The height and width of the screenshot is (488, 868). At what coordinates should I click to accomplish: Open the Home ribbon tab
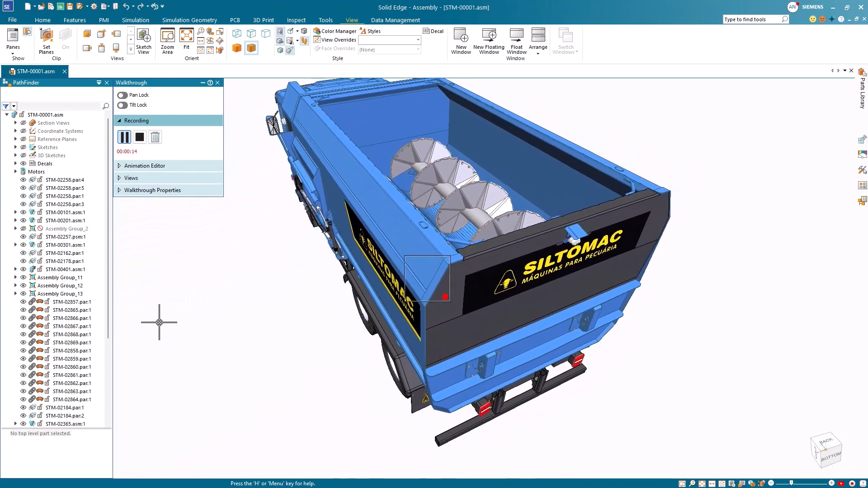coord(42,20)
